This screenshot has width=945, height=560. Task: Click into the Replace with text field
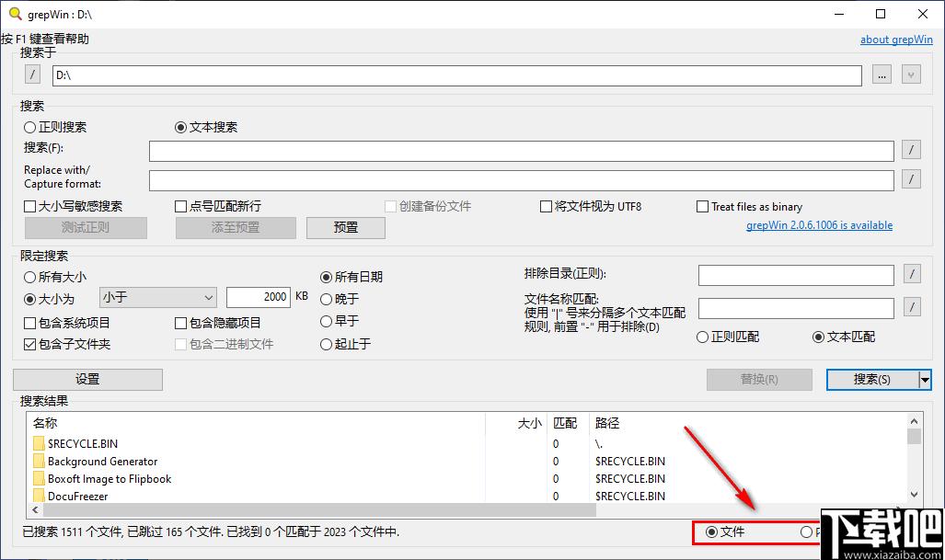[522, 180]
